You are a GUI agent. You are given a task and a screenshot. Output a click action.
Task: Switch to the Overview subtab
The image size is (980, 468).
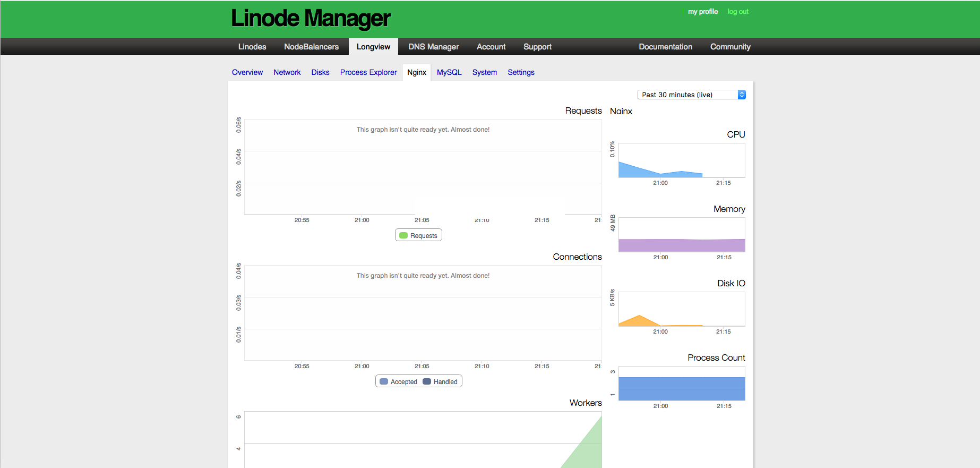[x=247, y=72]
